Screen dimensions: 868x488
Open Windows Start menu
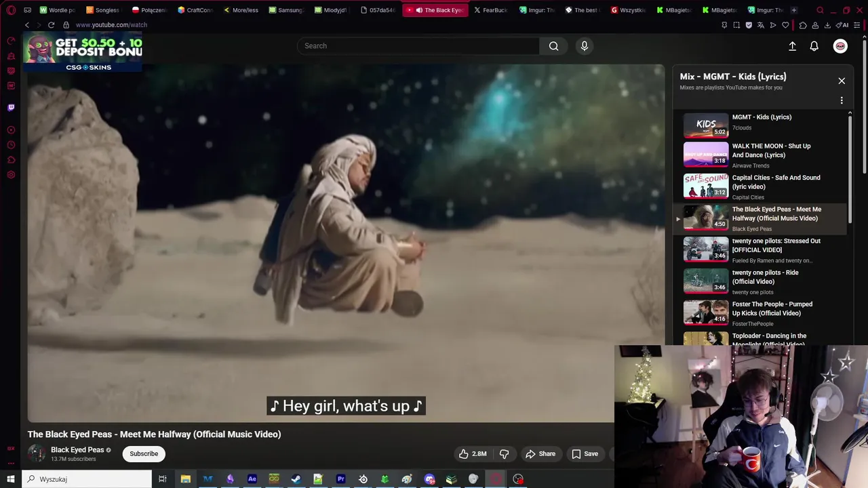pyautogui.click(x=11, y=479)
